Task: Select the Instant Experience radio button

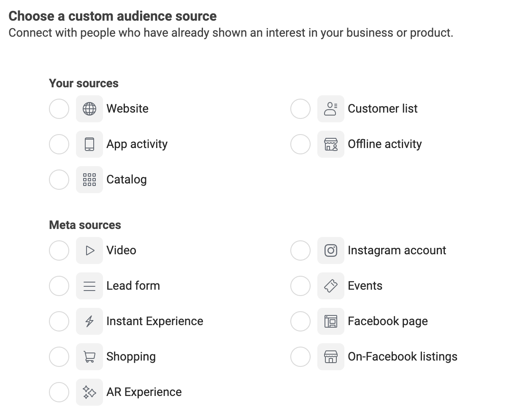Action: 59,321
